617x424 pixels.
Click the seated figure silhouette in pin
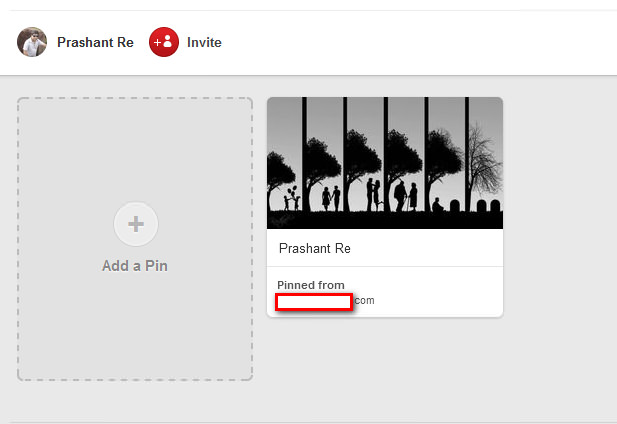(x=437, y=204)
